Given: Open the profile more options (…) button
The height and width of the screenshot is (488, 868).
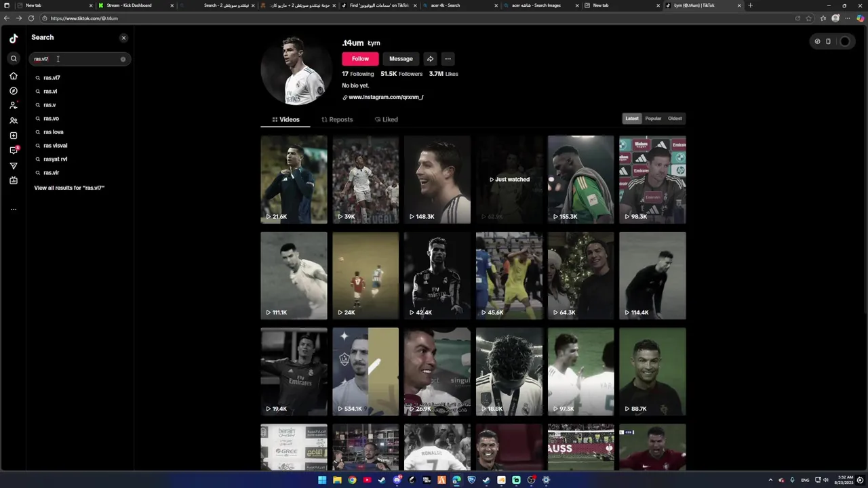Looking at the screenshot, I should coord(448,59).
